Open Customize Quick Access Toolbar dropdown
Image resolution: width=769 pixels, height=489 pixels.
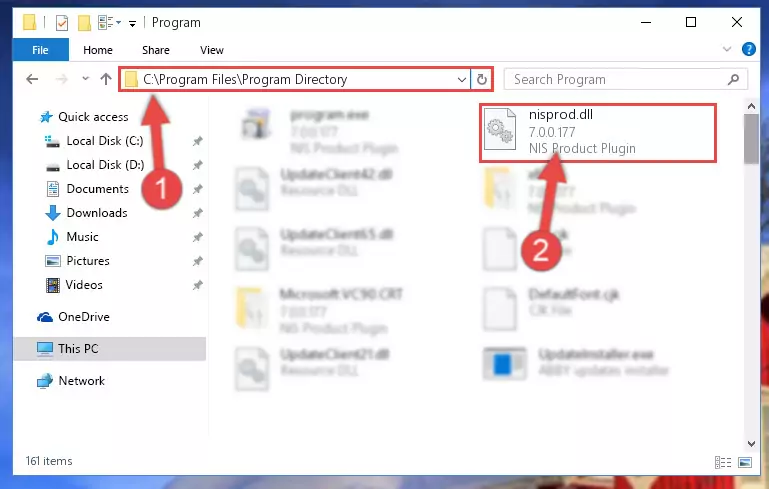point(132,23)
